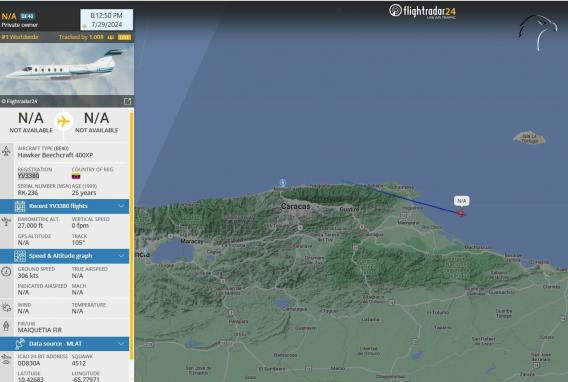Click the graph icon beside Speed & Altitude
The image size is (568, 382).
point(20,256)
